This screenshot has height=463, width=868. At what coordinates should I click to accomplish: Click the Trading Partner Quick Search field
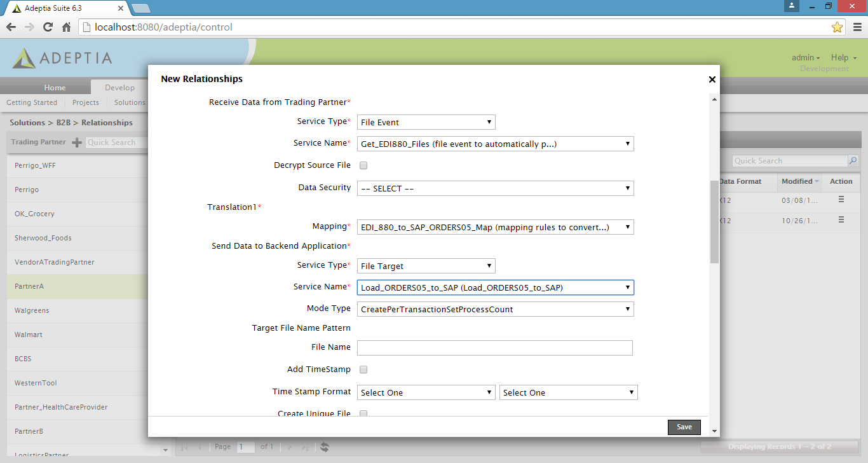[x=116, y=142]
